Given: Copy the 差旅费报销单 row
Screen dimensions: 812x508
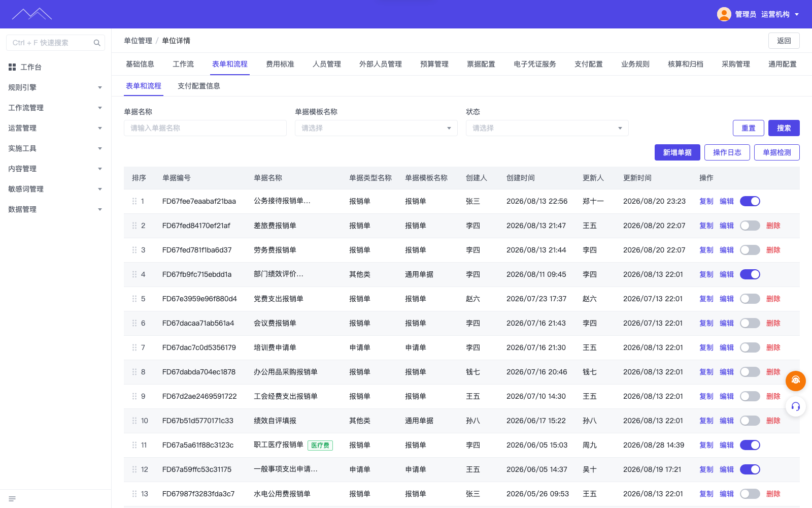Looking at the screenshot, I should click(x=706, y=226).
